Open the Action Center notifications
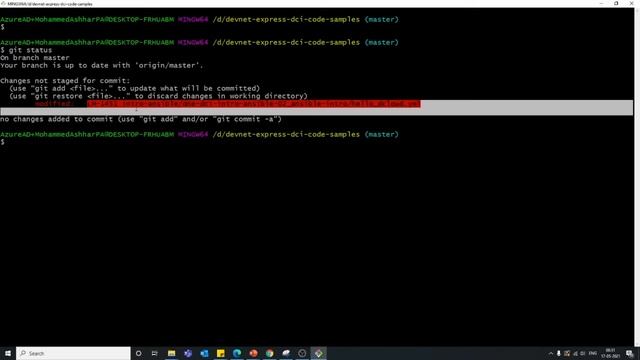This screenshot has width=640, height=360. click(x=630, y=353)
